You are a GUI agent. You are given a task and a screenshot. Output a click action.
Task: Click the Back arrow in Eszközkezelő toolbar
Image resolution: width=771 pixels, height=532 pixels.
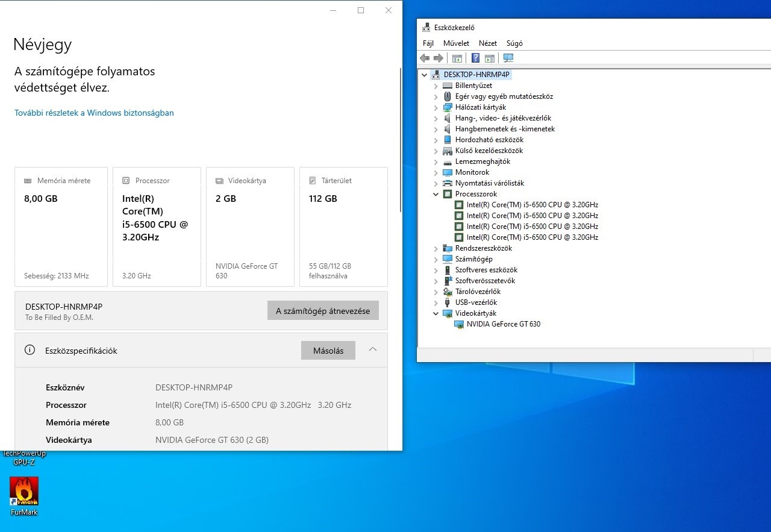[x=425, y=58]
